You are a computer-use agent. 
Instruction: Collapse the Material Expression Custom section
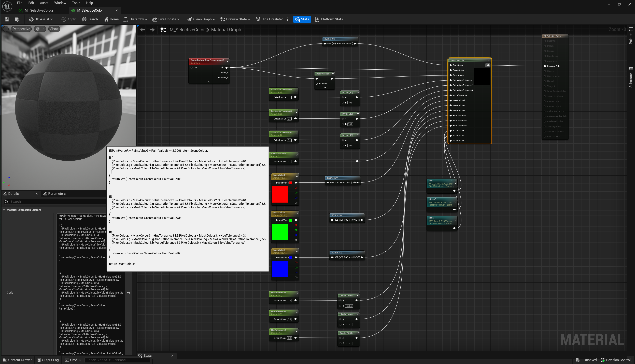tap(4, 210)
